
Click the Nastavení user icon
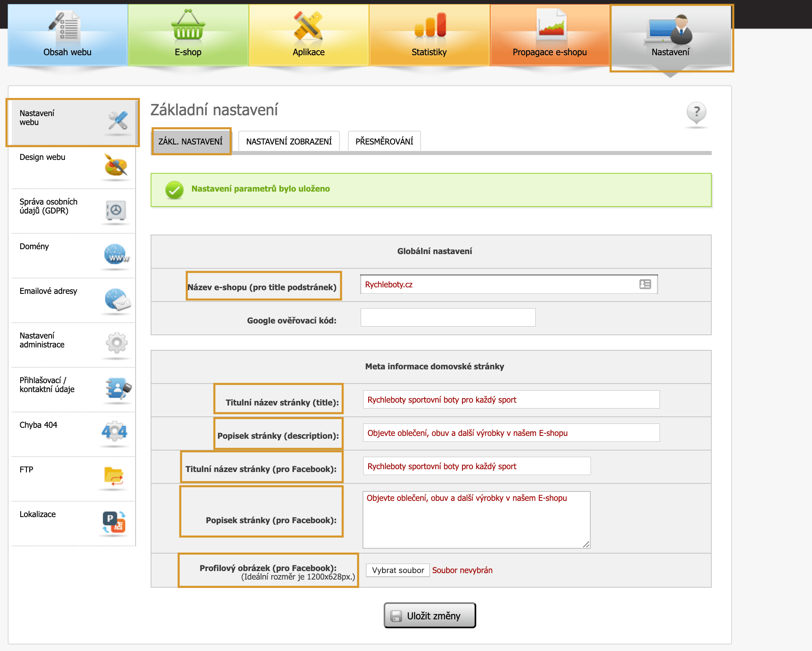click(669, 29)
